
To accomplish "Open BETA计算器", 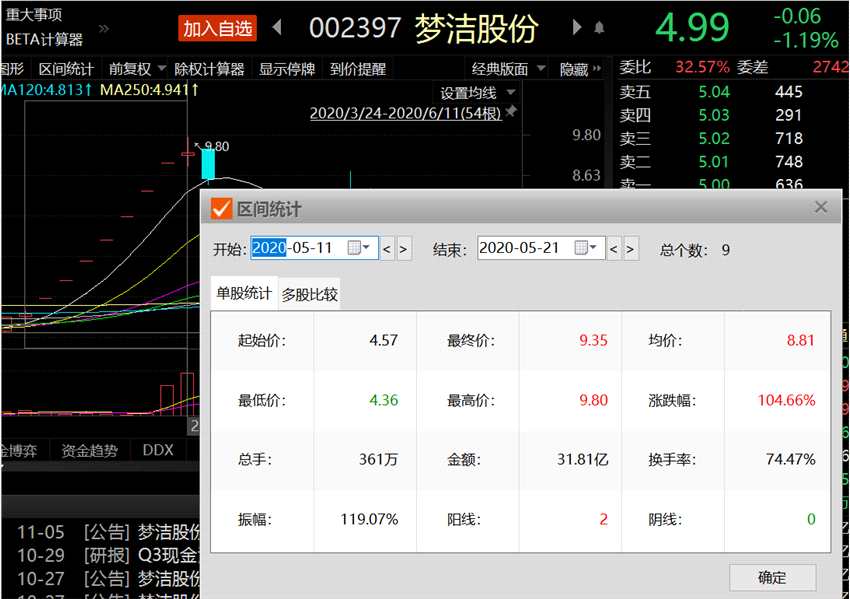I will 44,39.
